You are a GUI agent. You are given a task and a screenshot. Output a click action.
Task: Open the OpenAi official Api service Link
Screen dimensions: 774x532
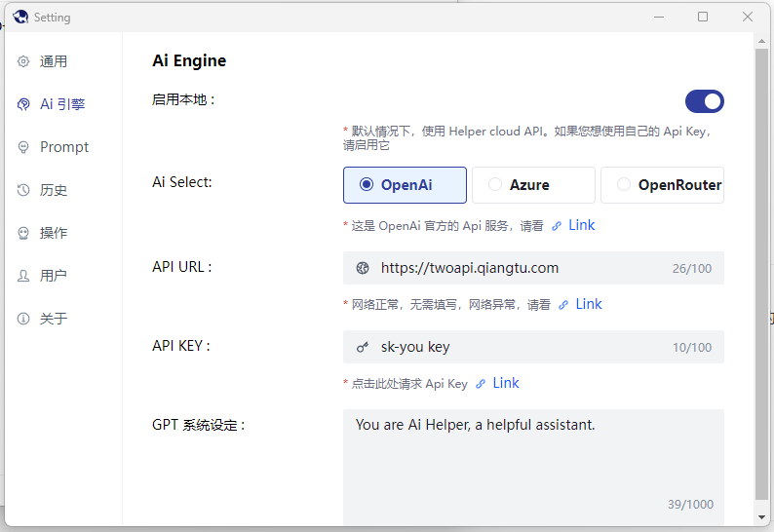coord(582,225)
